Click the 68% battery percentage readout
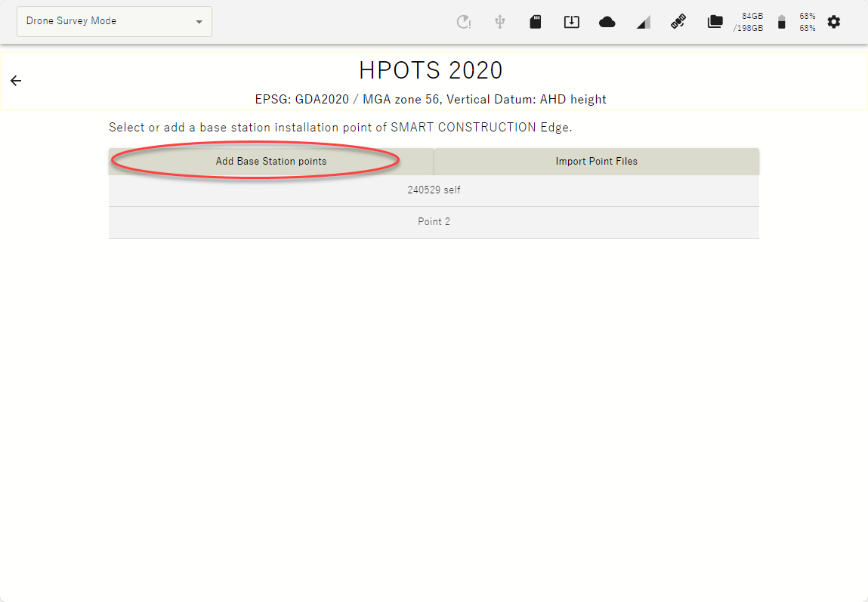 [x=807, y=22]
